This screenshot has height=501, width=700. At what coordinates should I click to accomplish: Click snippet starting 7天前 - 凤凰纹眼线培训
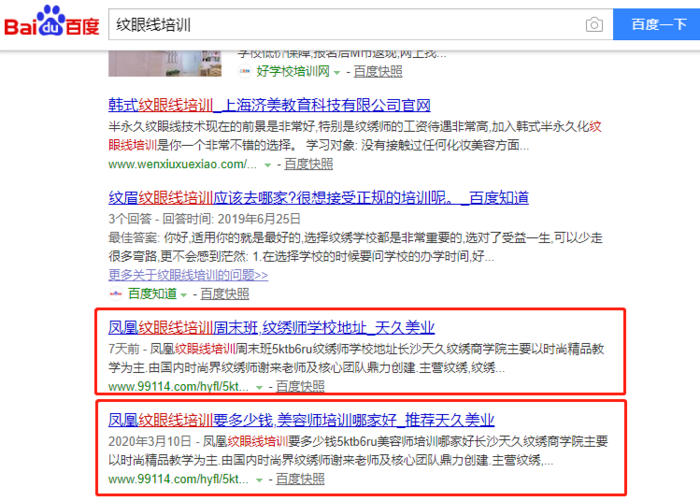pos(356,358)
